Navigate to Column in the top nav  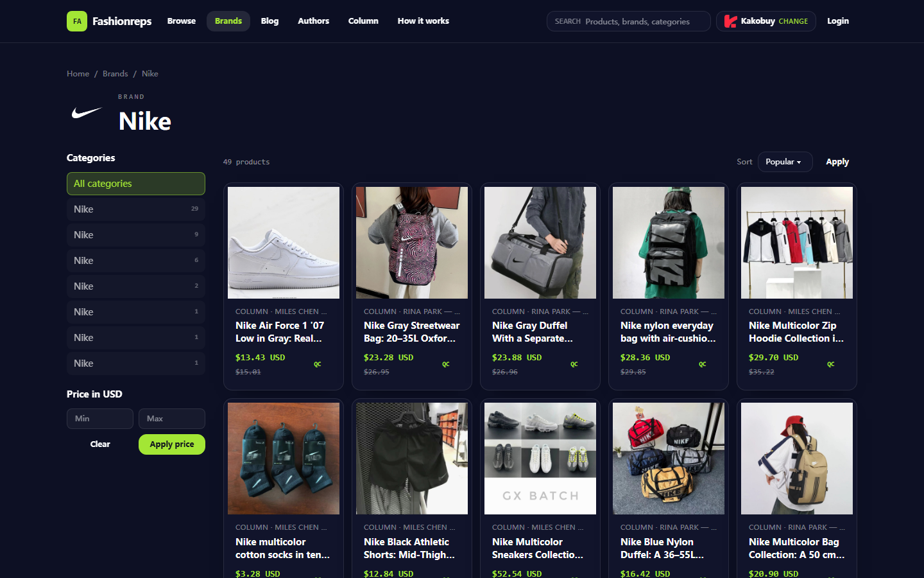363,21
